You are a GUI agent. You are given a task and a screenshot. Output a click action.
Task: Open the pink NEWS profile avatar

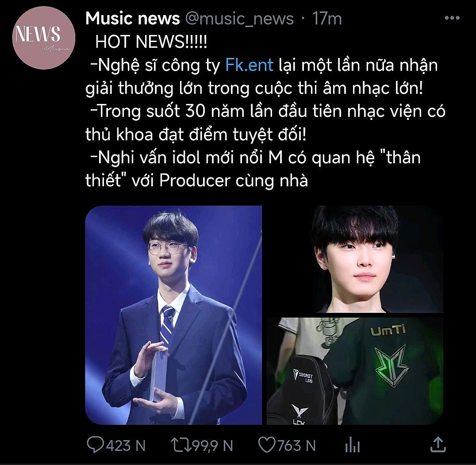tap(43, 38)
